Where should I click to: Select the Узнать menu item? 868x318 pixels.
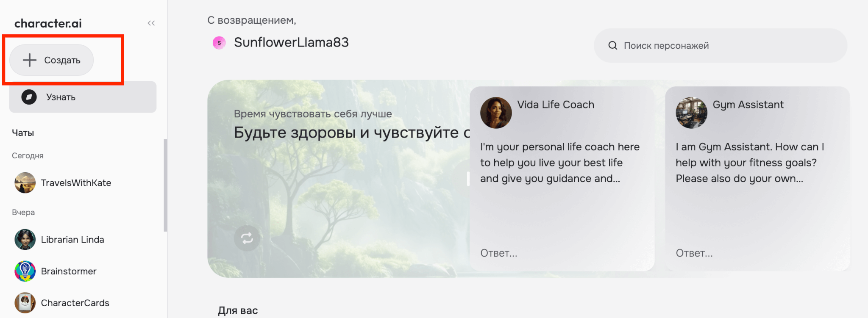pos(83,97)
